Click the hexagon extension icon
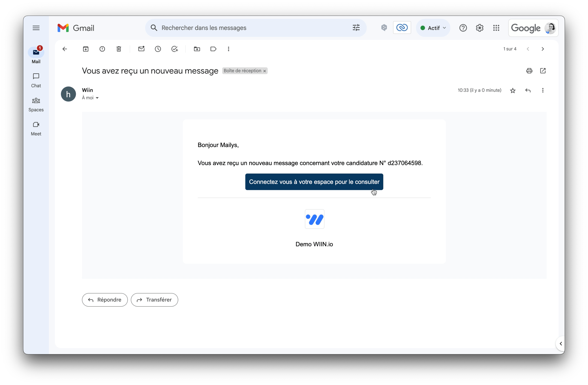 [384, 28]
